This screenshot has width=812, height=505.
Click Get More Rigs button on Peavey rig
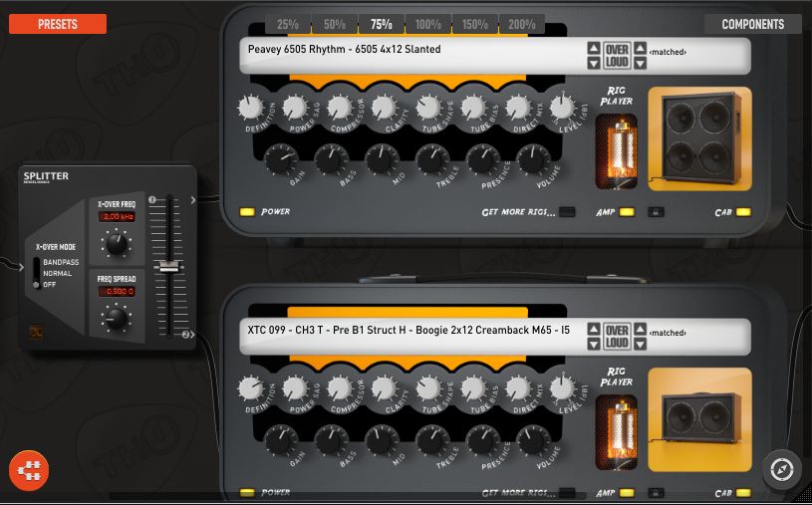coord(567,212)
